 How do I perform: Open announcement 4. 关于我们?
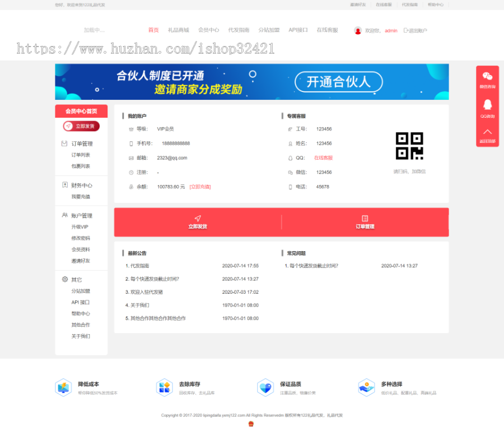click(x=137, y=306)
